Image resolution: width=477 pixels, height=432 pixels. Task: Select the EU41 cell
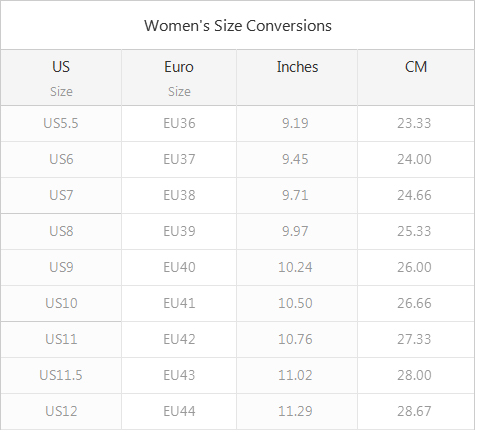tap(179, 303)
